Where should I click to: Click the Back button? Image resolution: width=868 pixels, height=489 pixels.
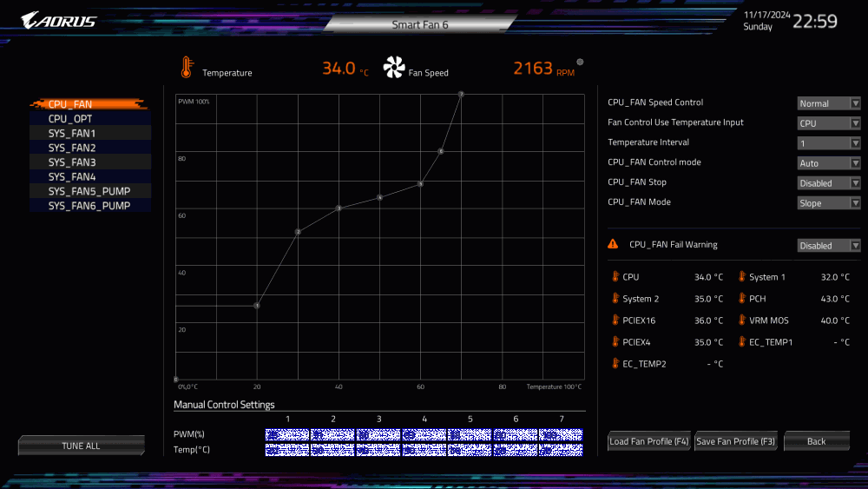point(817,441)
